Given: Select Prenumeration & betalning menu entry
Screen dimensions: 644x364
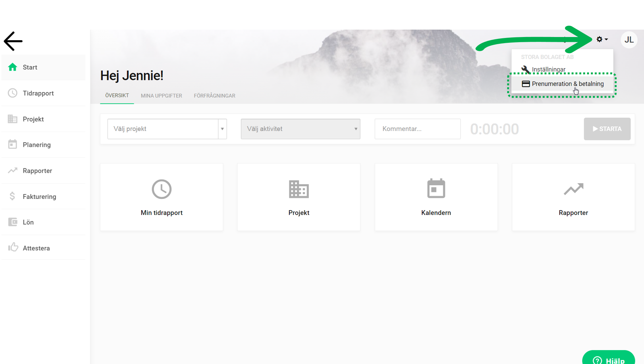Looking at the screenshot, I should click(x=562, y=84).
